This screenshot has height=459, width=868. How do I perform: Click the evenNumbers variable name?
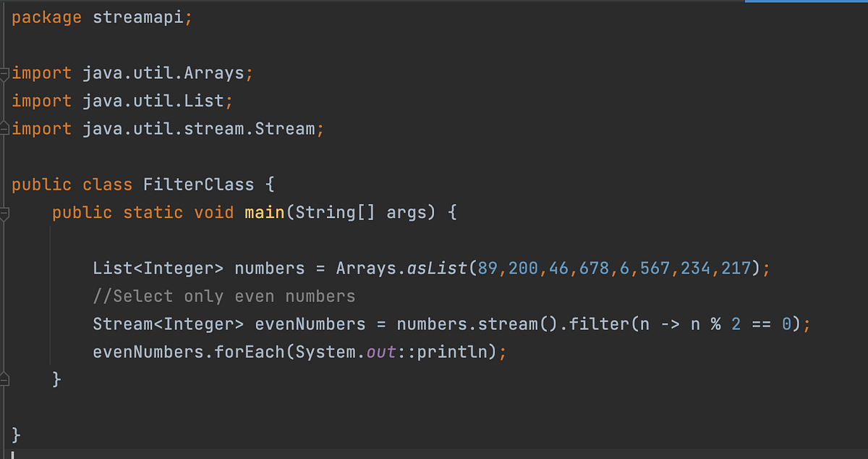click(310, 324)
